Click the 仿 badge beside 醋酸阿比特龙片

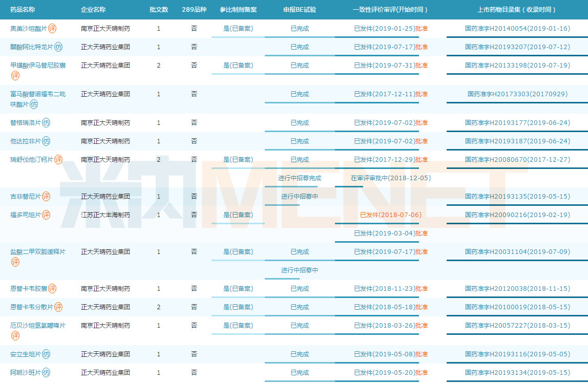click(58, 47)
